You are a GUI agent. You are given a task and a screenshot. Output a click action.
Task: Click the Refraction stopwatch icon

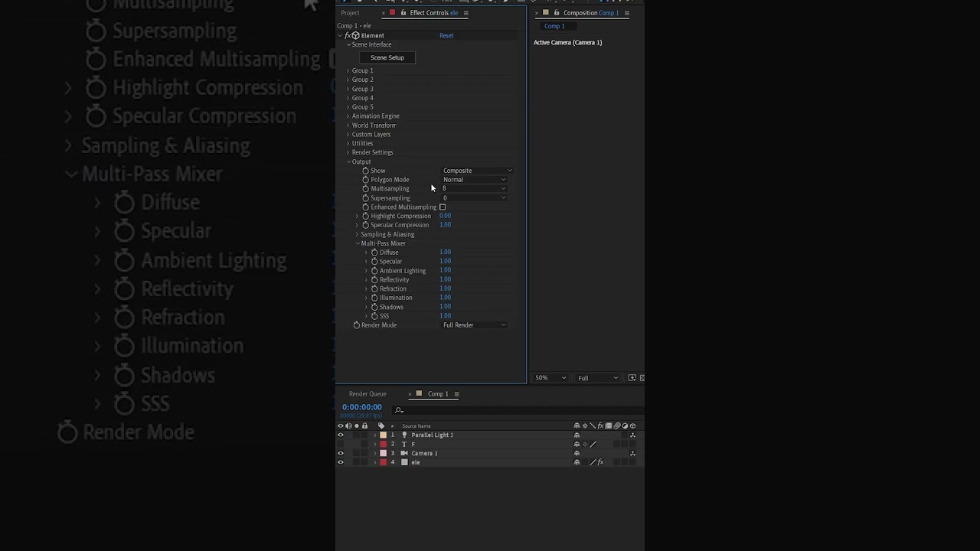coord(374,289)
